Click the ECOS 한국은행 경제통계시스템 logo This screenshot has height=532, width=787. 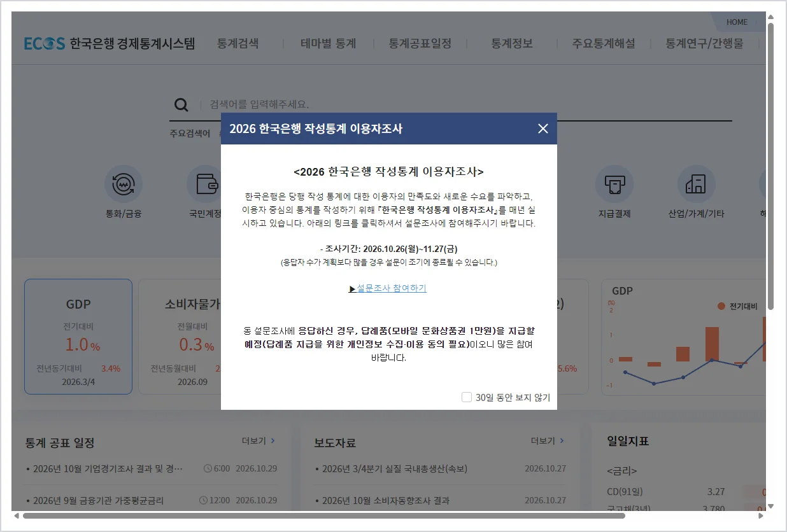[110, 43]
